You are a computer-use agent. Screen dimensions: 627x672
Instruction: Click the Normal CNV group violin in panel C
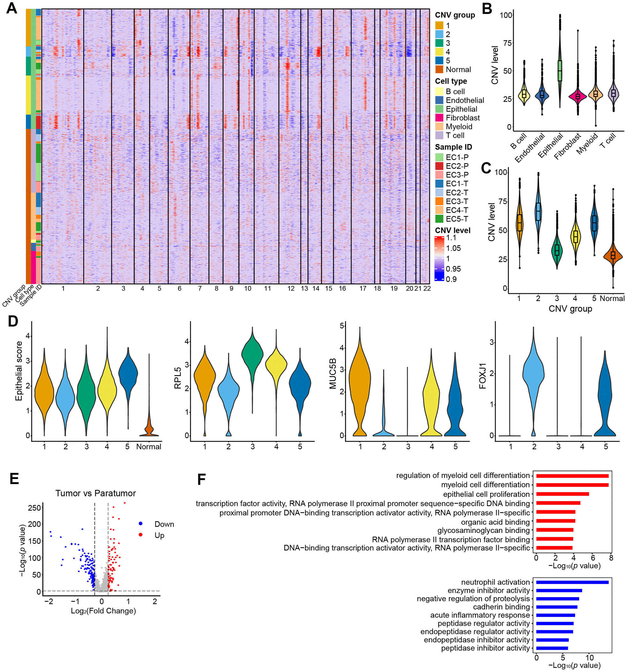(x=614, y=254)
